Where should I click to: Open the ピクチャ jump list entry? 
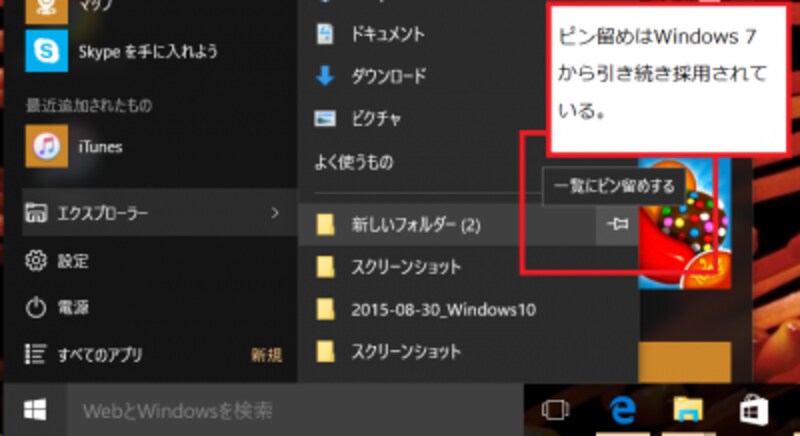357,118
